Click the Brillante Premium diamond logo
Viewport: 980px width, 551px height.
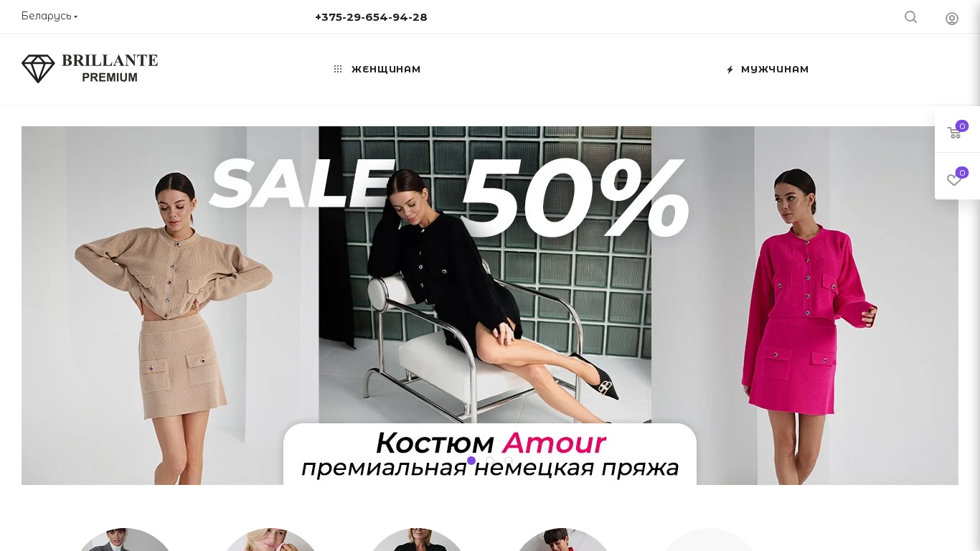coord(90,69)
